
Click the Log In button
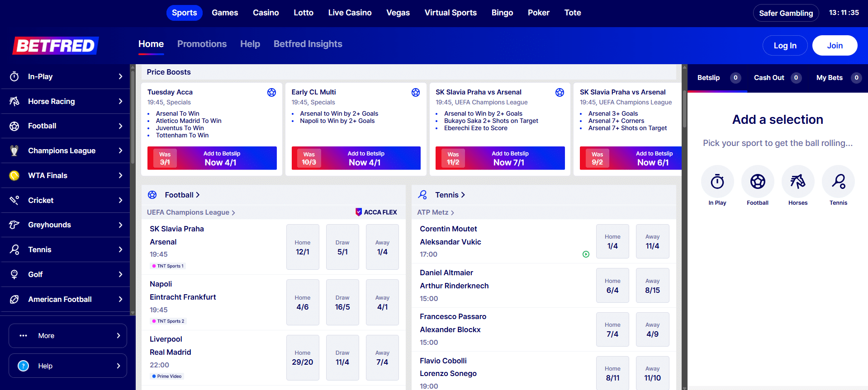coord(785,46)
